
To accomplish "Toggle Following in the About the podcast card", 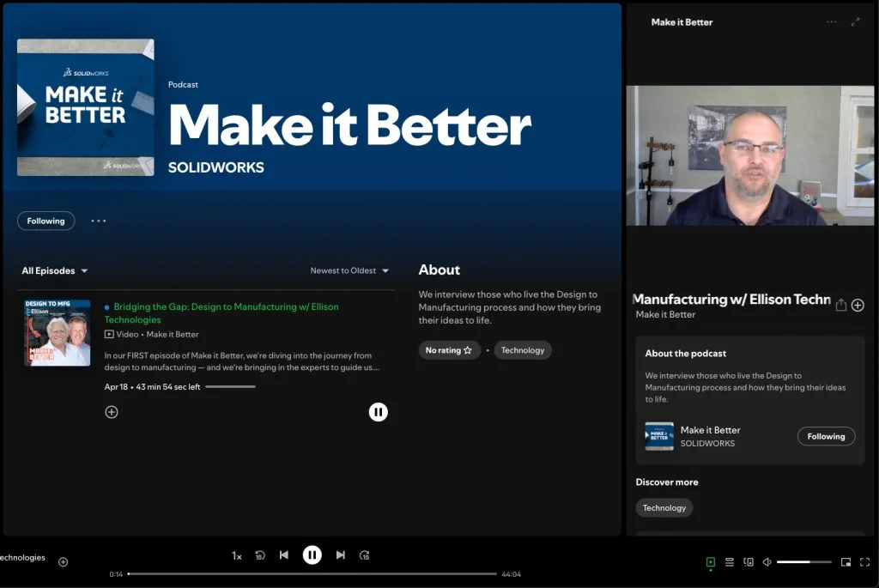I will coord(826,436).
